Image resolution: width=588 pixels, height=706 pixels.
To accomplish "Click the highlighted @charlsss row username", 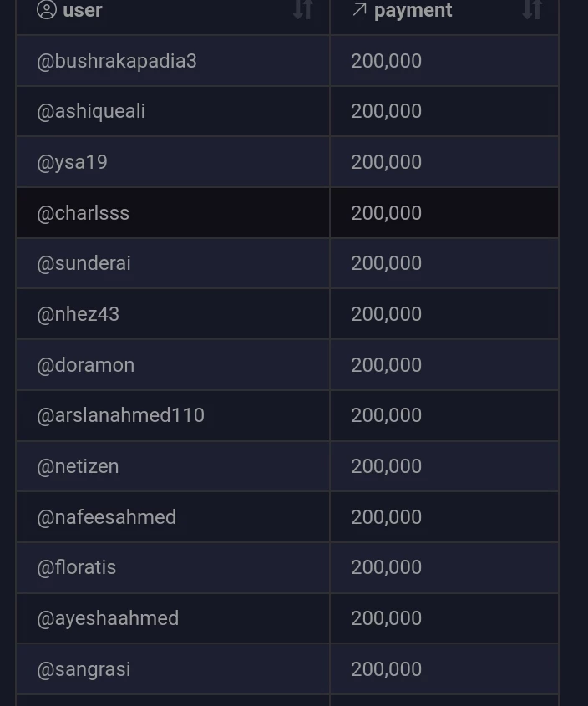I will [x=83, y=213].
